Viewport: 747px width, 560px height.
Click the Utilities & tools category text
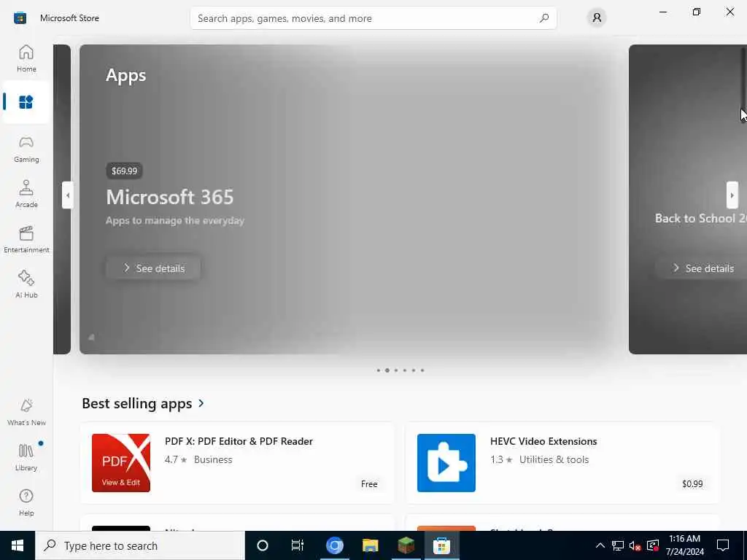click(554, 460)
